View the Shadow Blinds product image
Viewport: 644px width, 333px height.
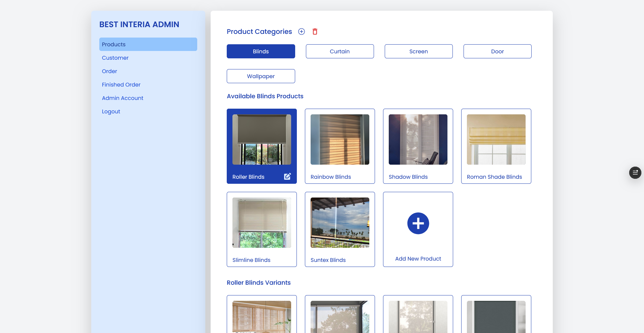pos(418,139)
